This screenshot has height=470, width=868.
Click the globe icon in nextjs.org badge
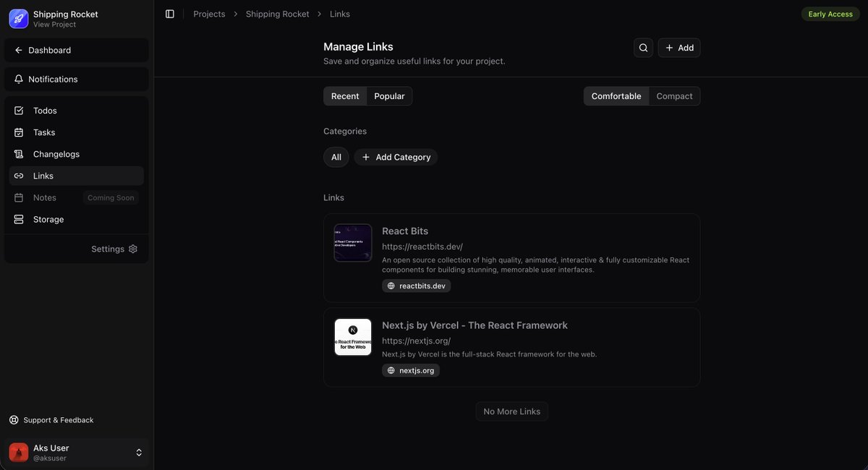tap(391, 370)
